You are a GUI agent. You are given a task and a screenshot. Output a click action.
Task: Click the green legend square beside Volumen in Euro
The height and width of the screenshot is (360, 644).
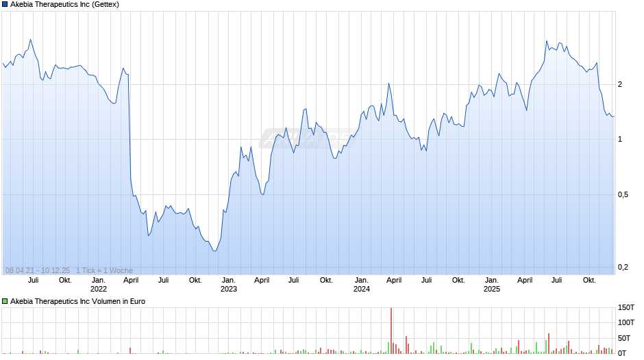pyautogui.click(x=5, y=301)
